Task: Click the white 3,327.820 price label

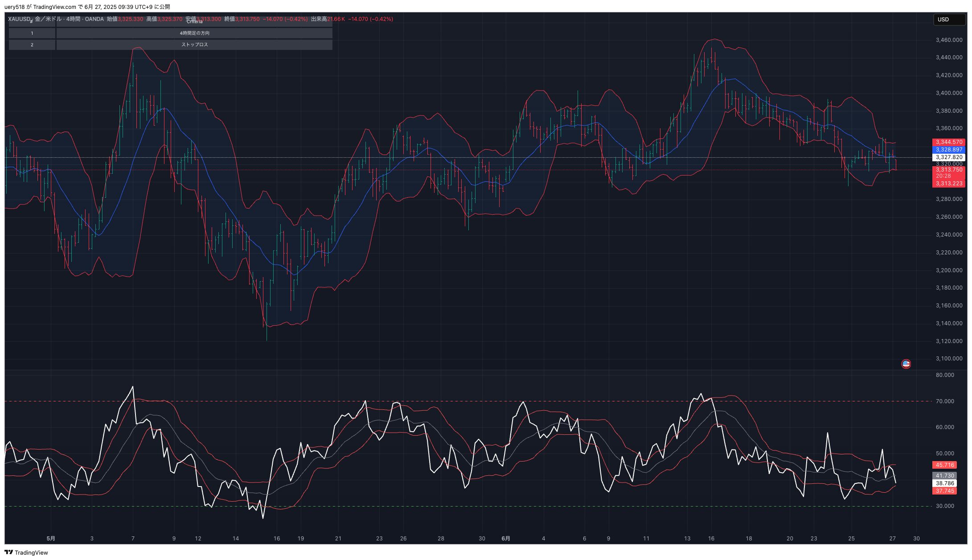Action: coord(948,157)
